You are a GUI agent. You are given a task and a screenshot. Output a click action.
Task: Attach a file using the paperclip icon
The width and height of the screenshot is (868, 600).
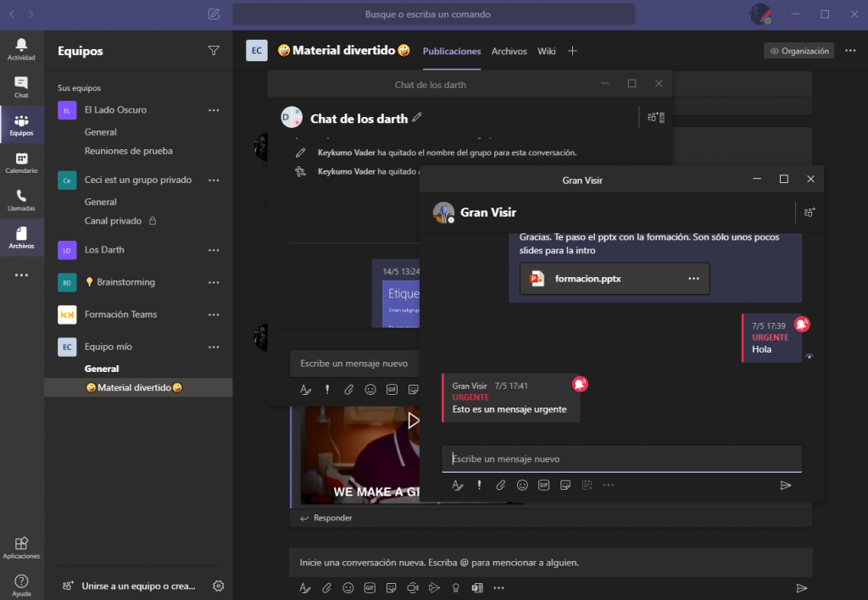(500, 485)
